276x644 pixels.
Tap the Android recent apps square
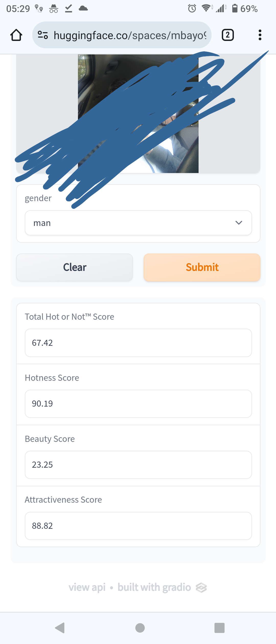[x=220, y=628]
